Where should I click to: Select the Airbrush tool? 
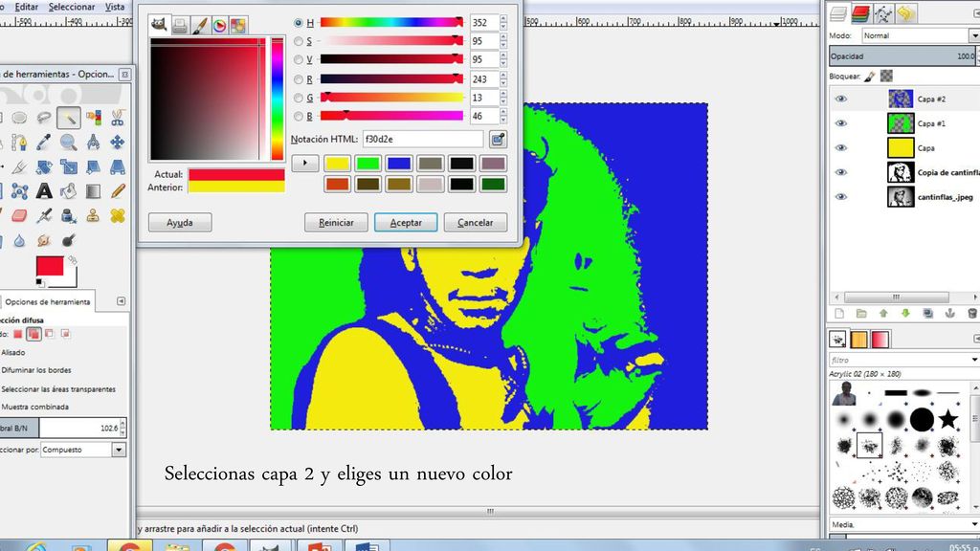[44, 216]
